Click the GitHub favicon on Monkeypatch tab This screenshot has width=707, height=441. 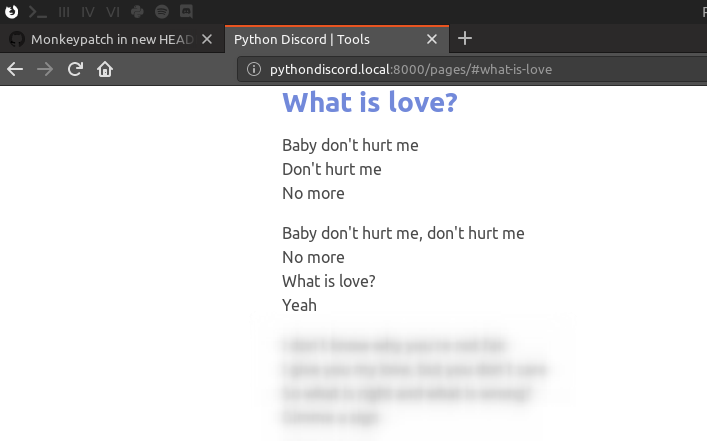pos(17,39)
